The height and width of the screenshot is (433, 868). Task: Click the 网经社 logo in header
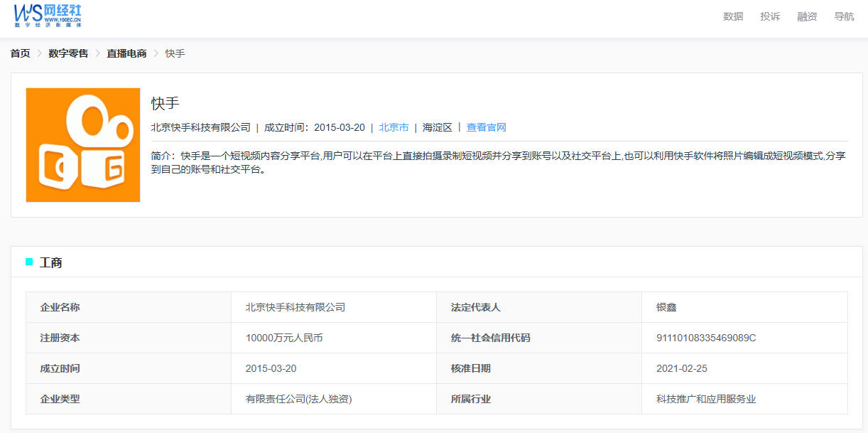point(48,15)
